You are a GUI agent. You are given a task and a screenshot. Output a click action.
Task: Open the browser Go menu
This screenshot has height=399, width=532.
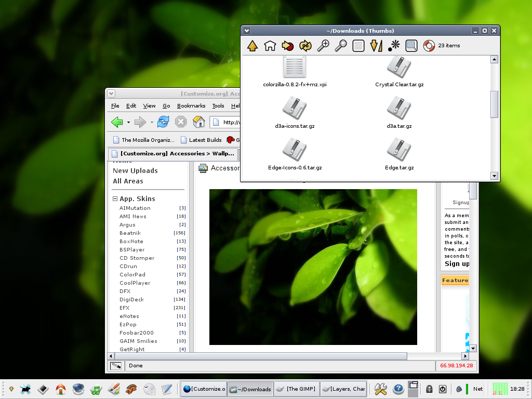(x=166, y=106)
